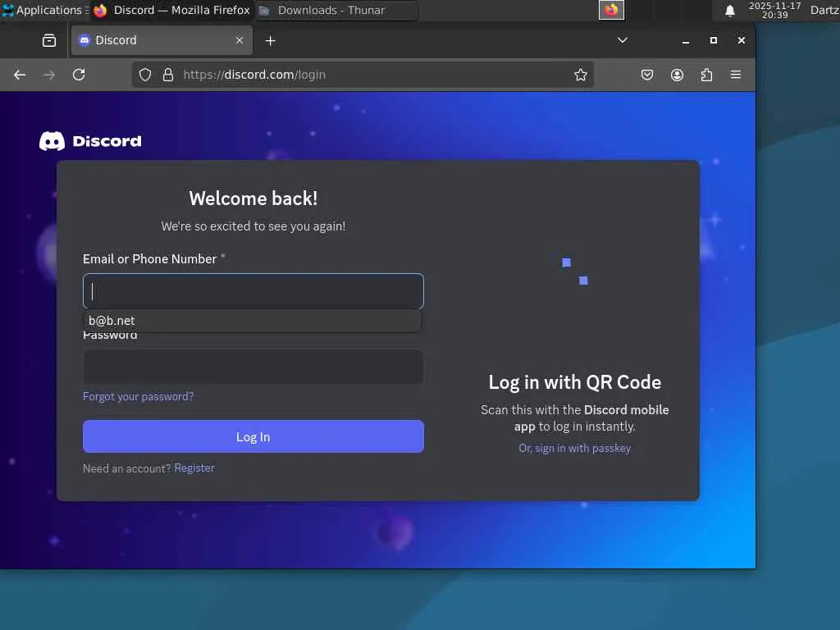840x630 pixels.
Task: Choose the b@b.net autofill suggestion
Action: tap(253, 321)
